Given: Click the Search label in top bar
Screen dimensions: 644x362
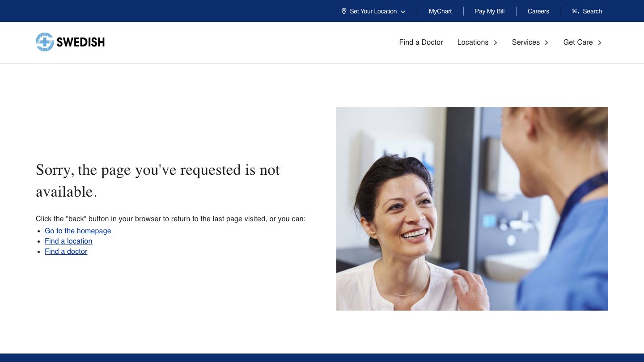Looking at the screenshot, I should point(592,11).
